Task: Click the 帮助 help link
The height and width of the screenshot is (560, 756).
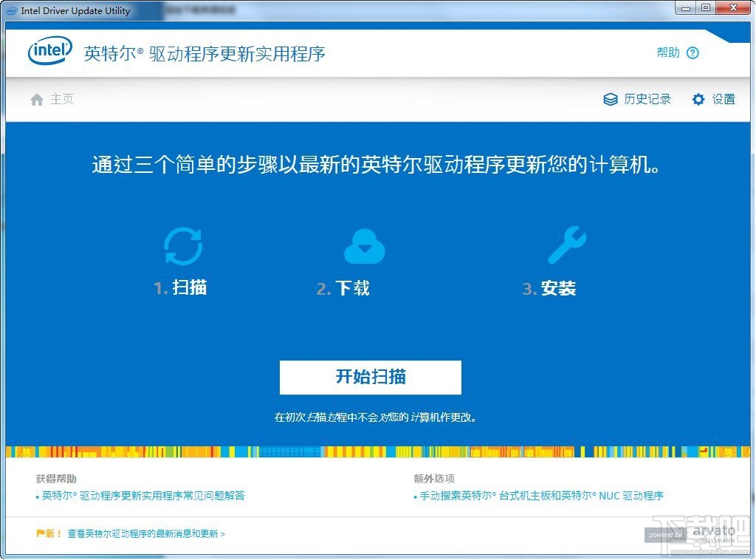Action: pos(668,52)
